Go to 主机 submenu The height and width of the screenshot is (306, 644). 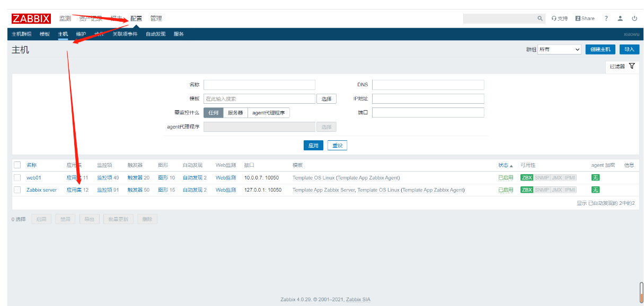coord(63,34)
